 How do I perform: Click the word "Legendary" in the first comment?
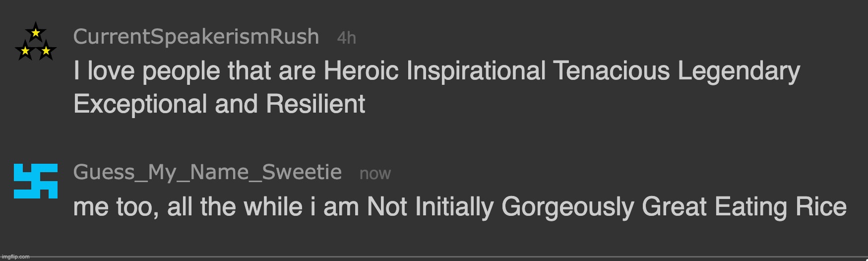pyautogui.click(x=739, y=70)
